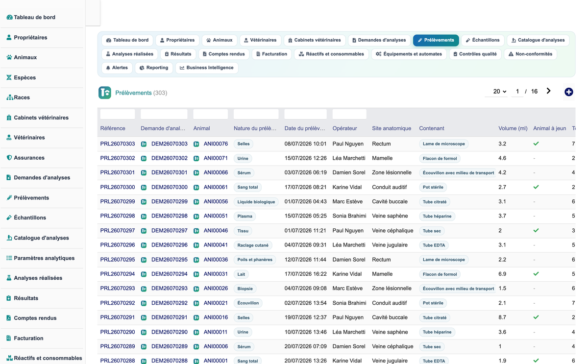Select the Alertes tab
This screenshot has width=588, height=364.
117,68
